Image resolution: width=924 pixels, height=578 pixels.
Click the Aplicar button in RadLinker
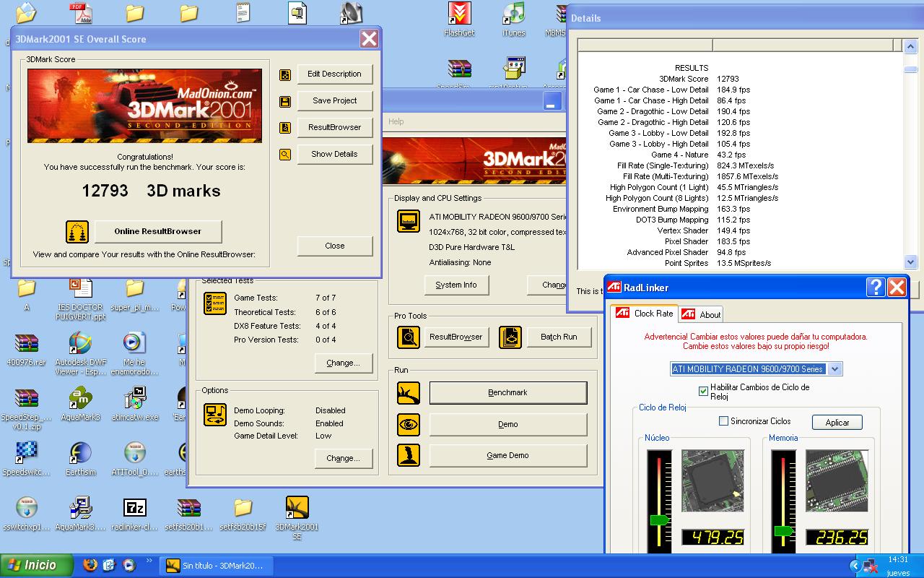[837, 423]
